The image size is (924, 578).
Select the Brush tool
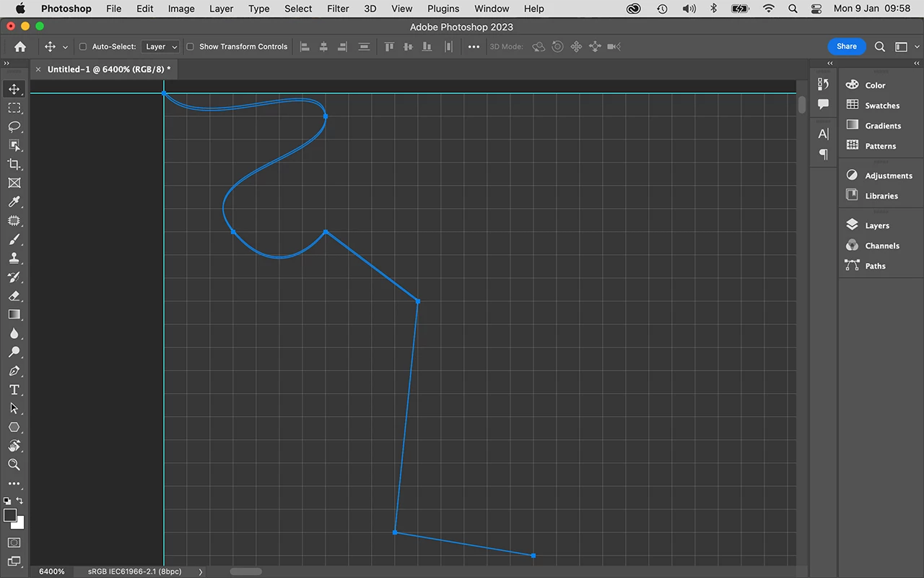pyautogui.click(x=14, y=239)
